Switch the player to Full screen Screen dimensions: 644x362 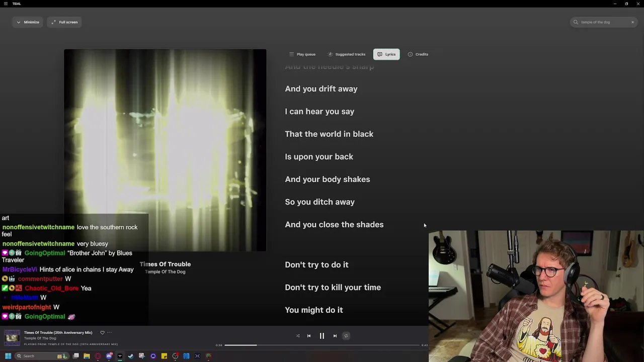pyautogui.click(x=64, y=22)
